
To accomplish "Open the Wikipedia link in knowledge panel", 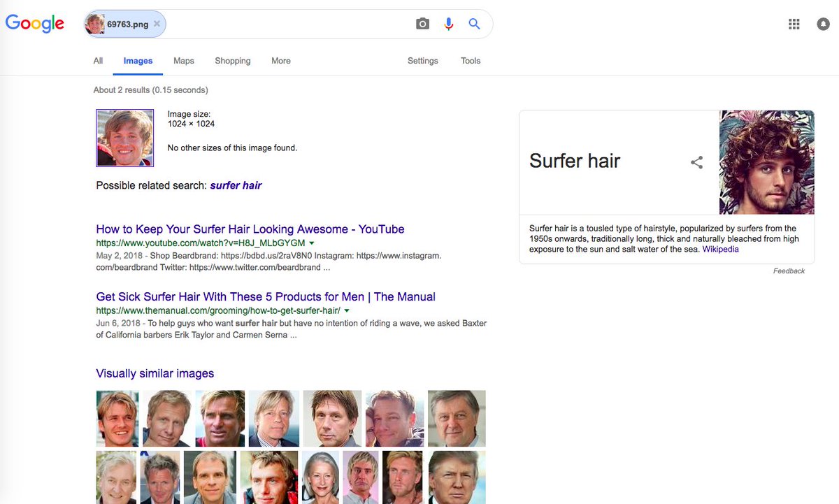I will [x=721, y=250].
